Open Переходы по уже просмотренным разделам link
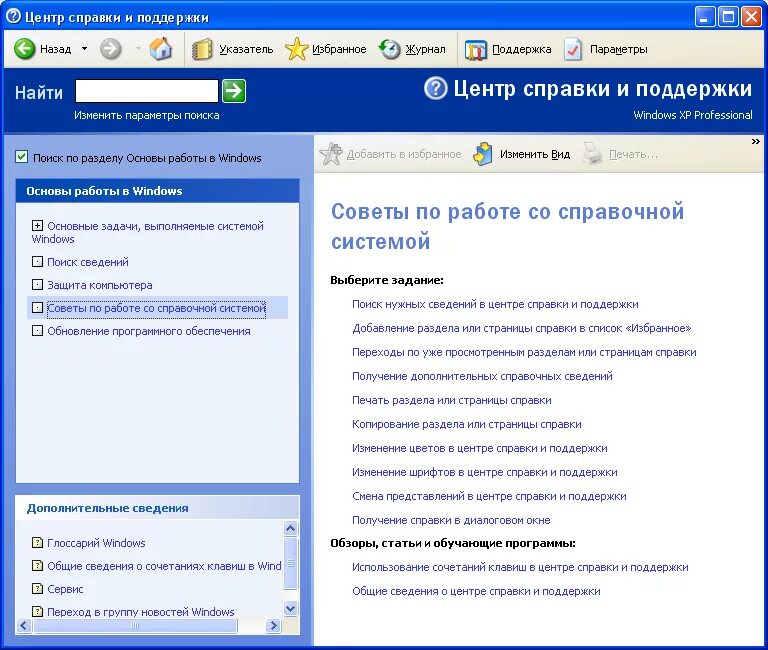This screenshot has width=768, height=650. (524, 352)
